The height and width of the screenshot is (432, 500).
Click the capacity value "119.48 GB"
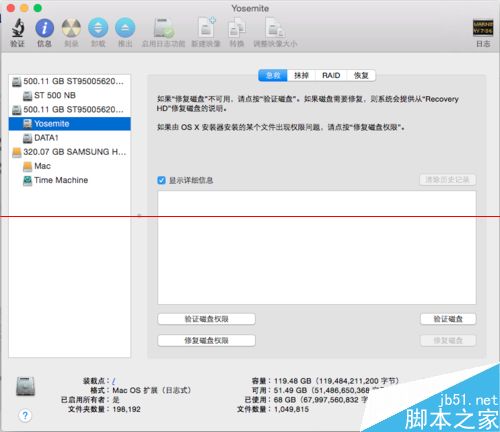[x=293, y=381]
